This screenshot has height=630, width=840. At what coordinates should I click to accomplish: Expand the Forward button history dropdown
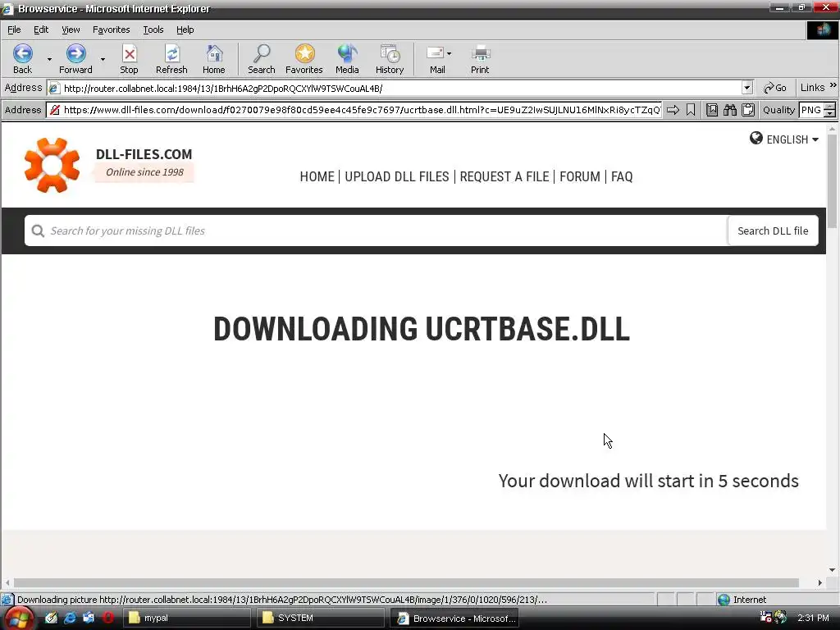[103, 59]
